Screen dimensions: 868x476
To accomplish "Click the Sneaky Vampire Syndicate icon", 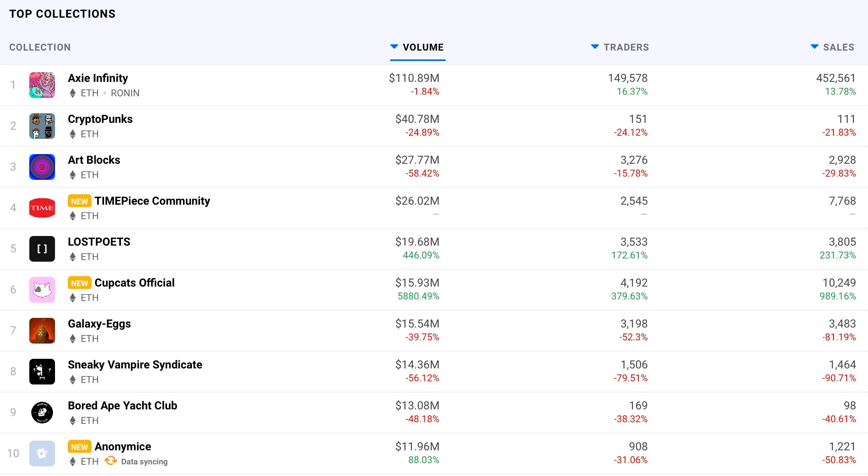I will pyautogui.click(x=42, y=372).
